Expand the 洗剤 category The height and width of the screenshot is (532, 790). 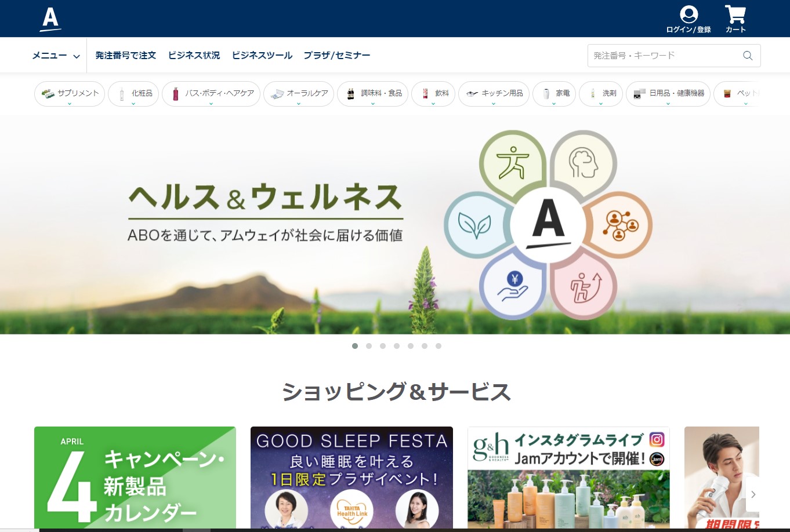tap(601, 94)
